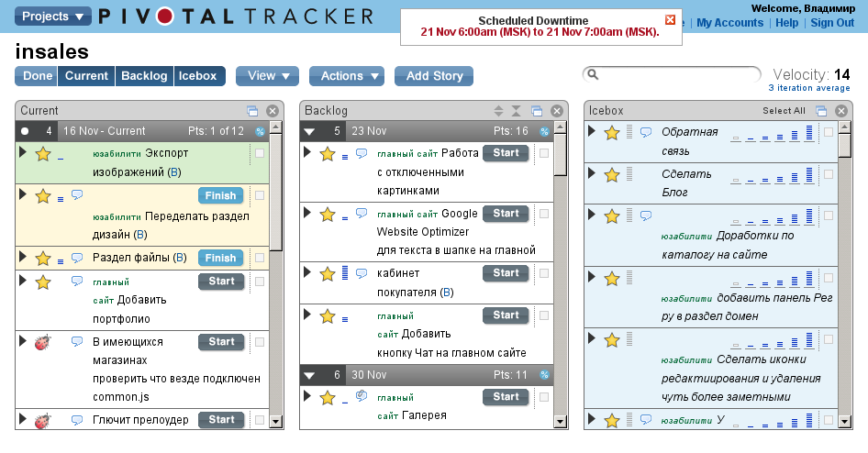Tick the checkbox of the Раздел файлы story
868x453 pixels.
[x=260, y=258]
